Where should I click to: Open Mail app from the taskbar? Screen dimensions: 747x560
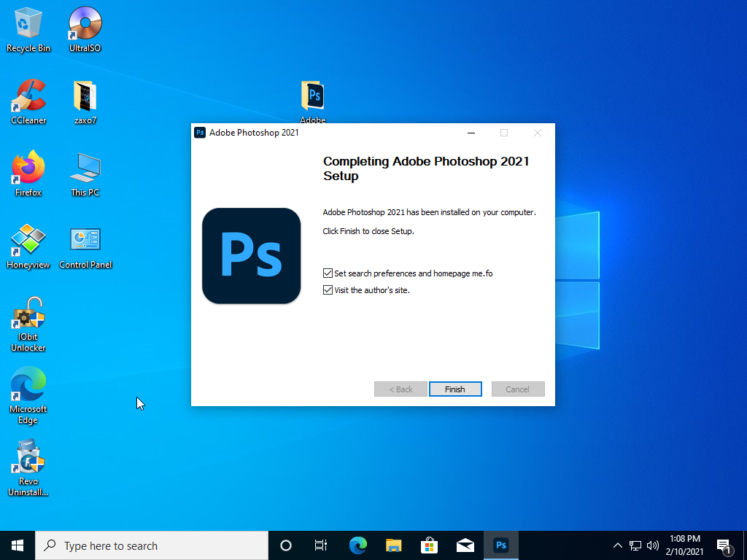465,545
